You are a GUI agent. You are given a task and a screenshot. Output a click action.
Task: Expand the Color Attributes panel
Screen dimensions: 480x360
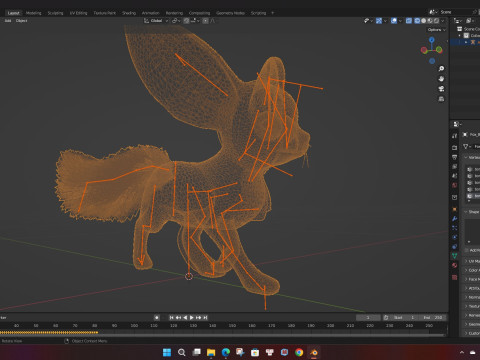(473, 270)
